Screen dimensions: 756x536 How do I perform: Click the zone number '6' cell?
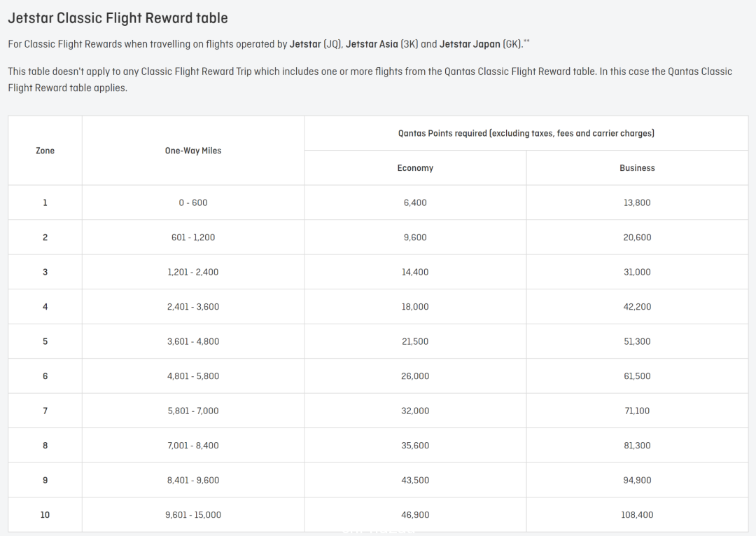click(45, 376)
